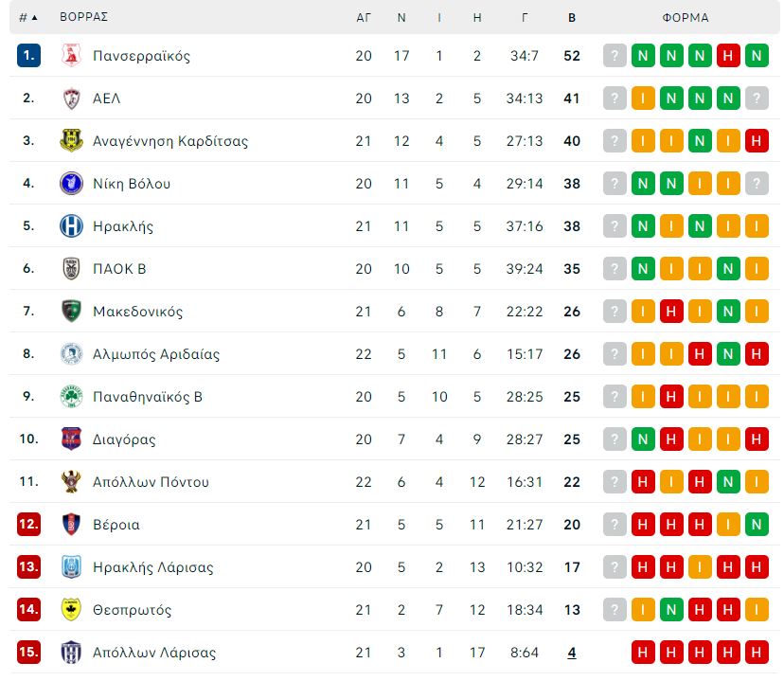Viewport: 784px width, 681px height.
Task: Click the Παναθηναϊκός Β shamrock logo
Action: [x=72, y=397]
